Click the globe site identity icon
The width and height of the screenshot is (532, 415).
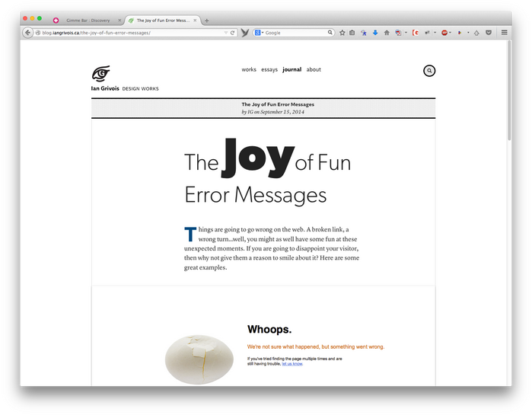tap(38, 33)
